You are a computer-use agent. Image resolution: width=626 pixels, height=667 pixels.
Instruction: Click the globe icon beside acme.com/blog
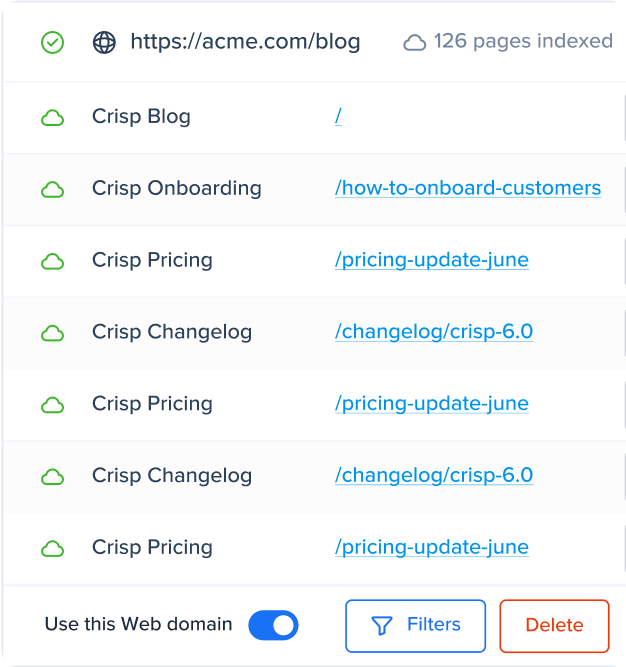tap(104, 42)
